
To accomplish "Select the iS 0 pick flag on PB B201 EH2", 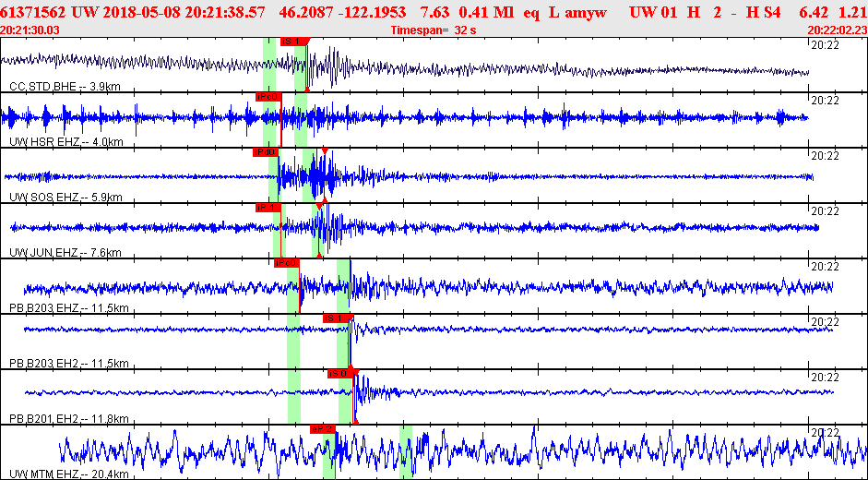I will (339, 374).
